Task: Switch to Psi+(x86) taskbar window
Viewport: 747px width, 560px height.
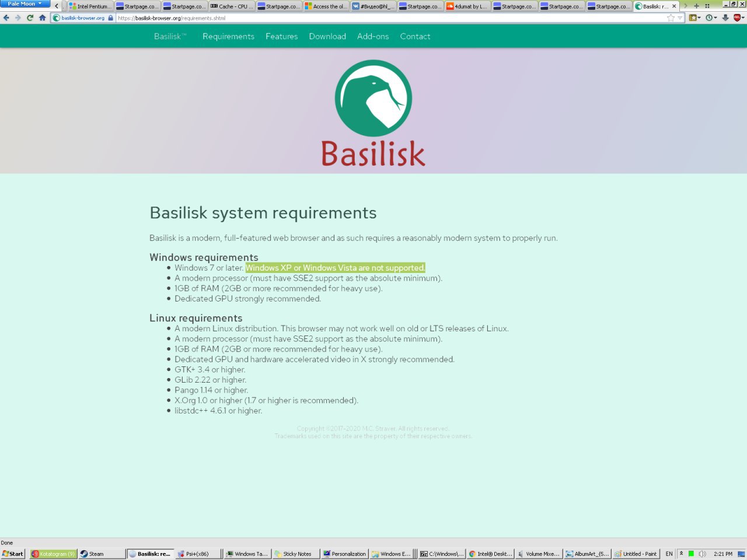Action: coord(198,554)
